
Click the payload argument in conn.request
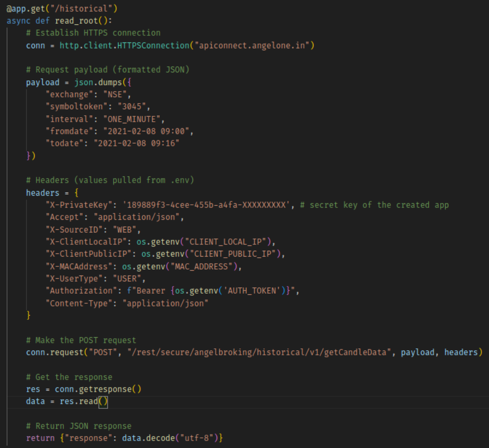(418, 352)
